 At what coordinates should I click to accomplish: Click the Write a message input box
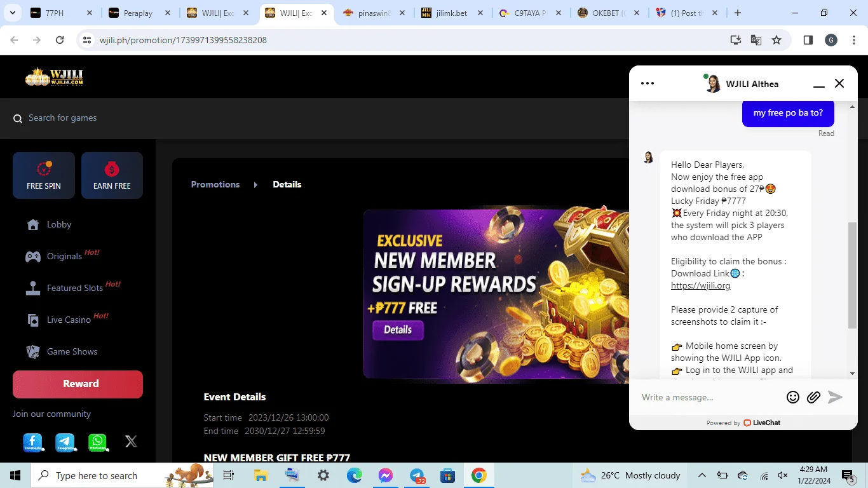click(x=709, y=397)
